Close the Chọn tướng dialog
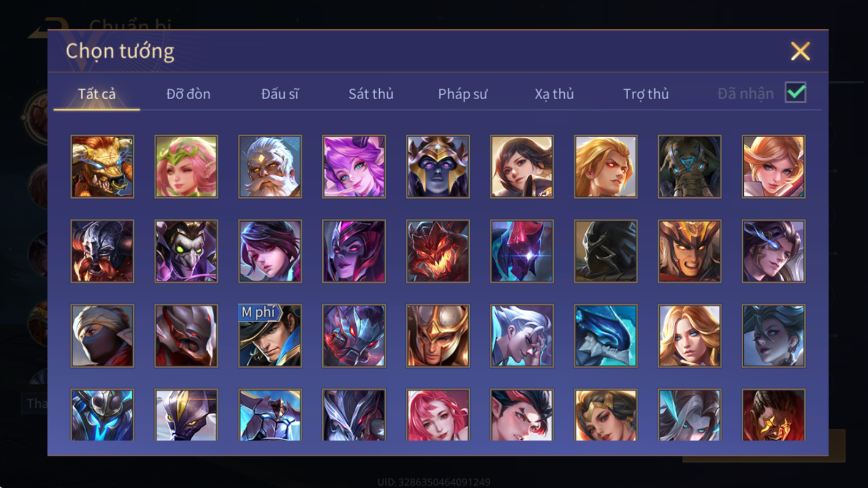This screenshot has height=488, width=868. tap(800, 51)
